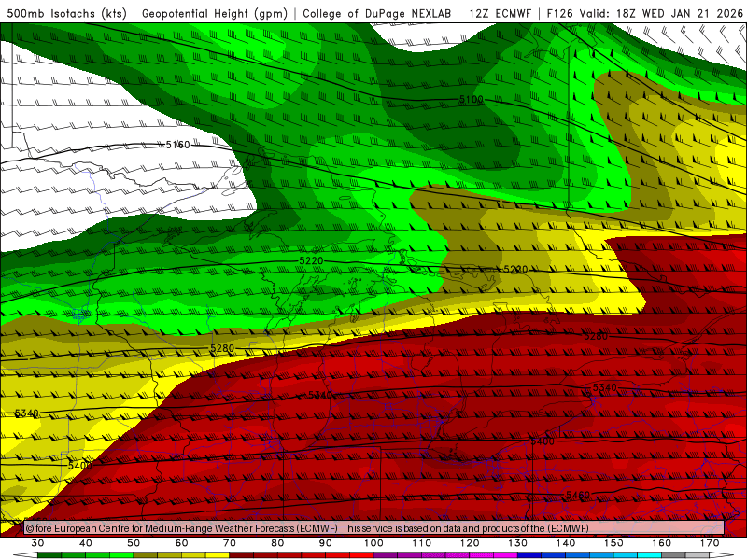Click the 60 knot value on the color scale

click(x=181, y=543)
